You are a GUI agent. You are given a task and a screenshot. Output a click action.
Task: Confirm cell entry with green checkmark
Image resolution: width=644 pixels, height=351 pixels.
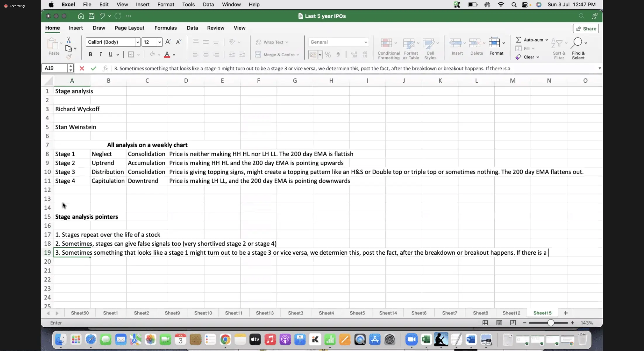94,68
